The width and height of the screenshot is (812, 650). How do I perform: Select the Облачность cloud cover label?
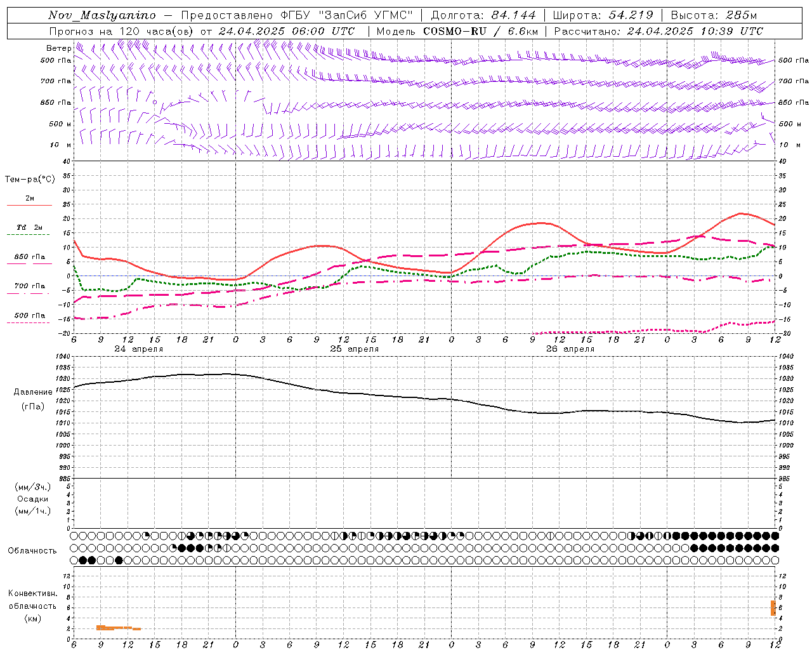[32, 551]
